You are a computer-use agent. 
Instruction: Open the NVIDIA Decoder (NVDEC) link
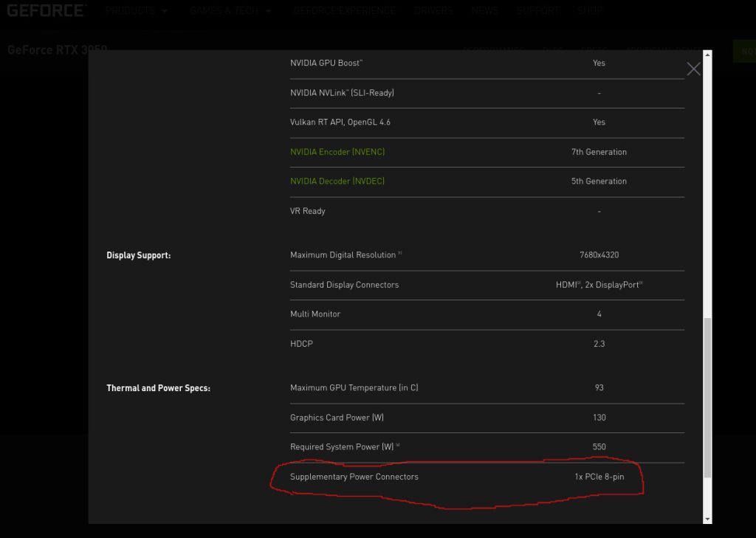tap(337, 182)
